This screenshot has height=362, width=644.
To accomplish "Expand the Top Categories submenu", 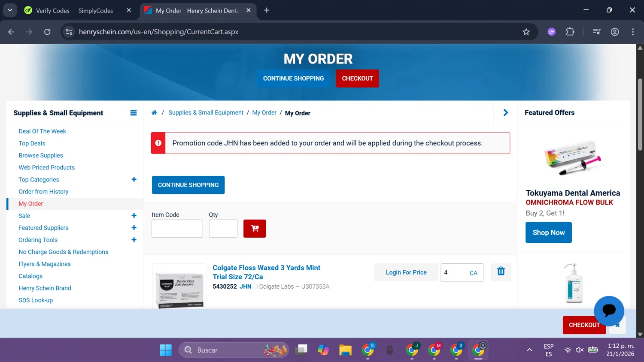I will click(134, 179).
